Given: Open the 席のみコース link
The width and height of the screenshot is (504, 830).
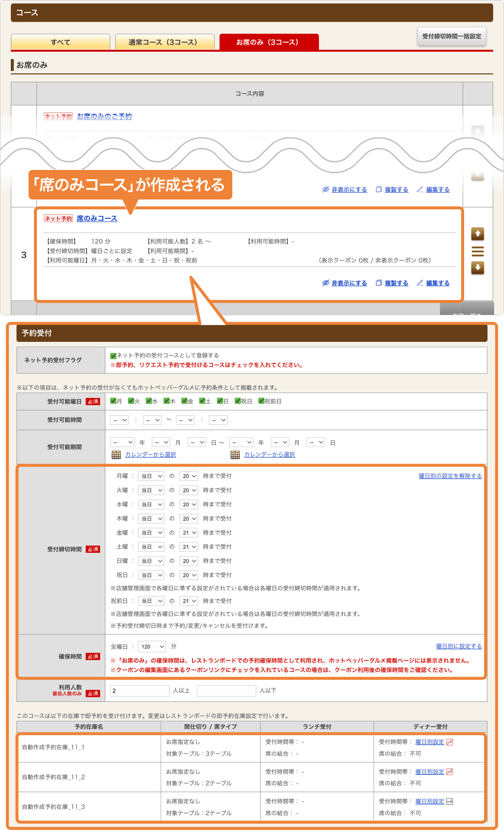Looking at the screenshot, I should point(97,218).
